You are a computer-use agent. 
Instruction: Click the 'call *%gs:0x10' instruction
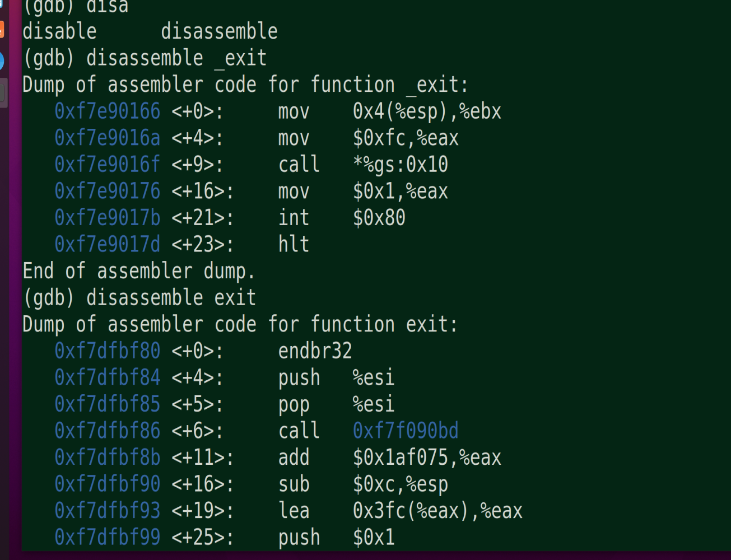[363, 164]
